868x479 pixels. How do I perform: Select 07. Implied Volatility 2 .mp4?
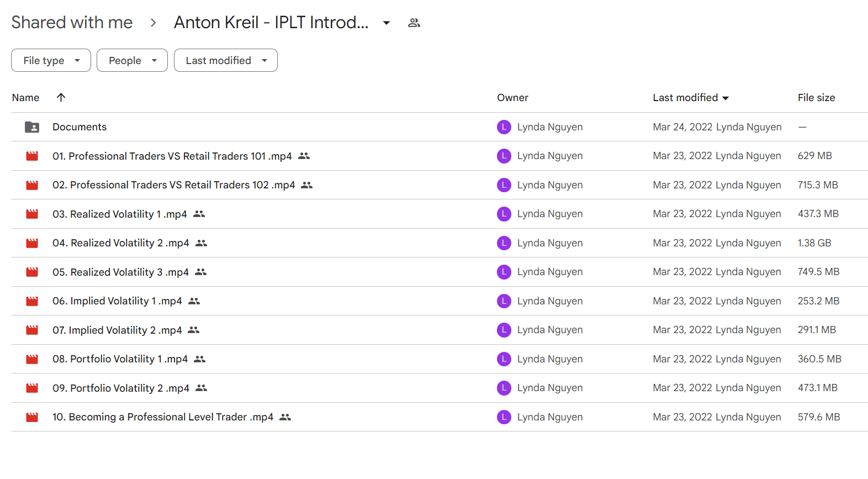tap(117, 330)
